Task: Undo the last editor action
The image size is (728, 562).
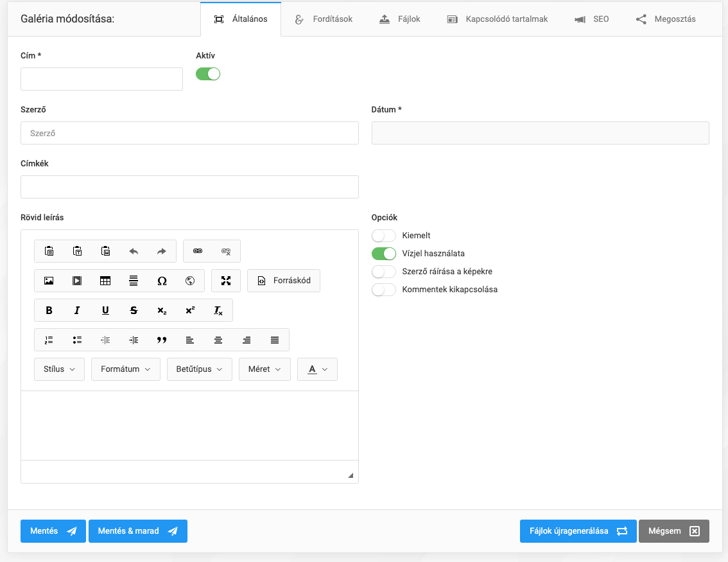Action: click(134, 251)
